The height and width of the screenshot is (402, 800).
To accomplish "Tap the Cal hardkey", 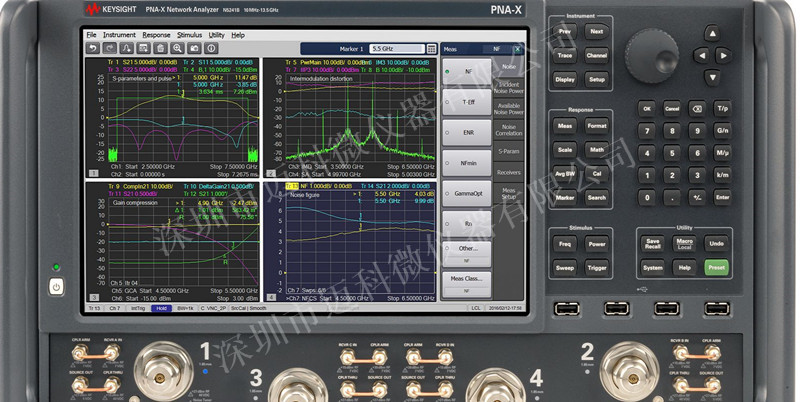I will point(596,174).
